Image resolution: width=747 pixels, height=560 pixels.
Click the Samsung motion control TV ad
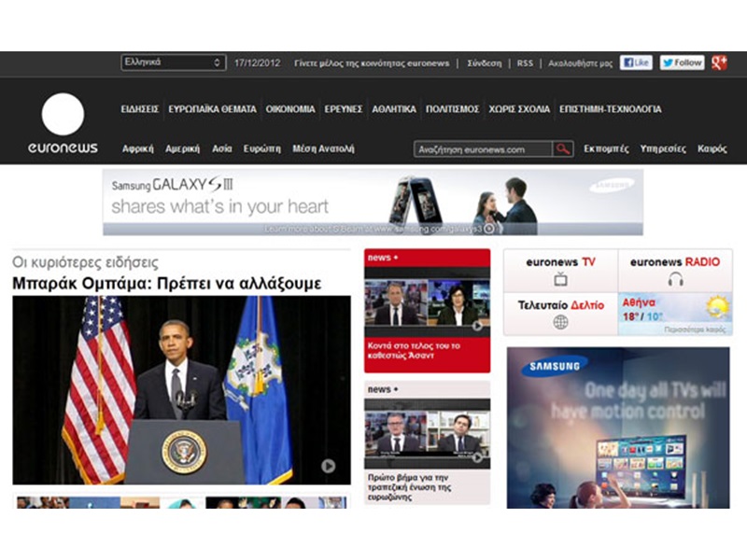tap(618, 427)
